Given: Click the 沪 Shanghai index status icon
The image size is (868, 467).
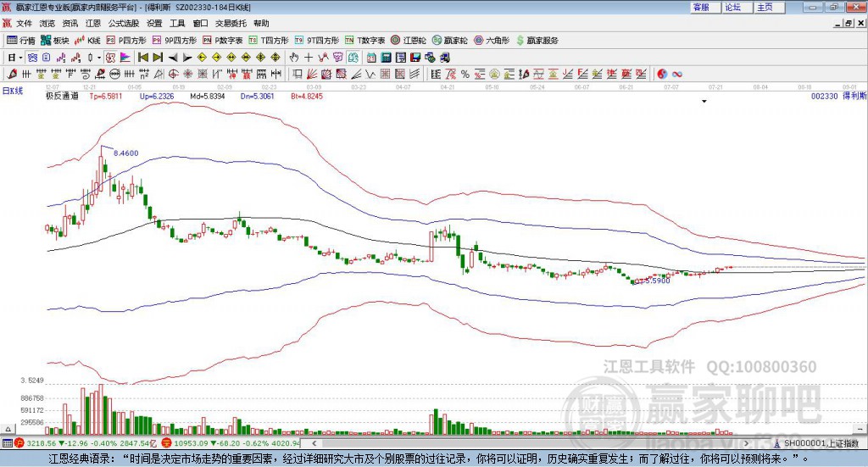Looking at the screenshot, I should [19, 443].
